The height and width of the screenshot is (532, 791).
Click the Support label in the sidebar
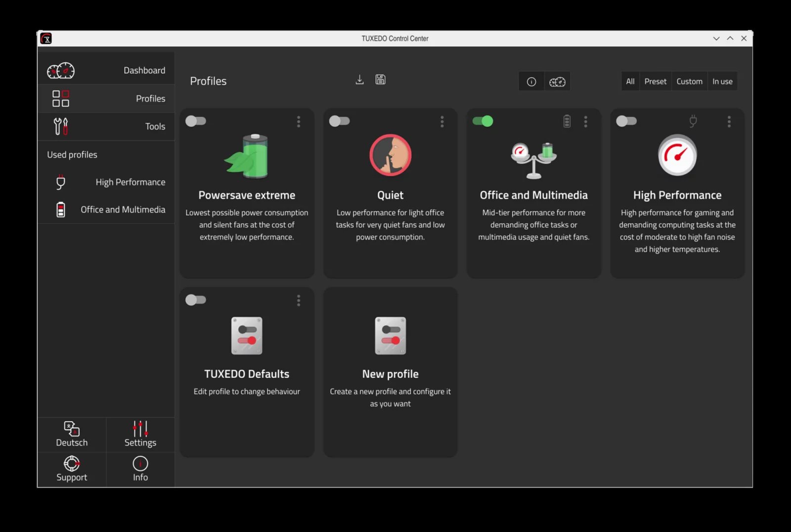point(72,477)
